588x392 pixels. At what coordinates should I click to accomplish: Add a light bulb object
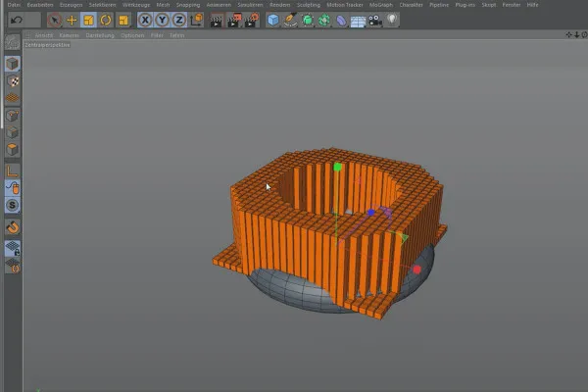tap(392, 20)
